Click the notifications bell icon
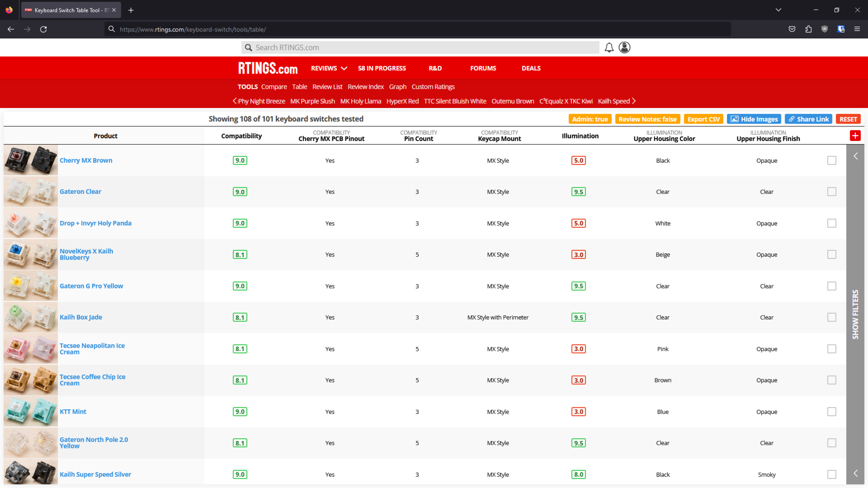 609,47
